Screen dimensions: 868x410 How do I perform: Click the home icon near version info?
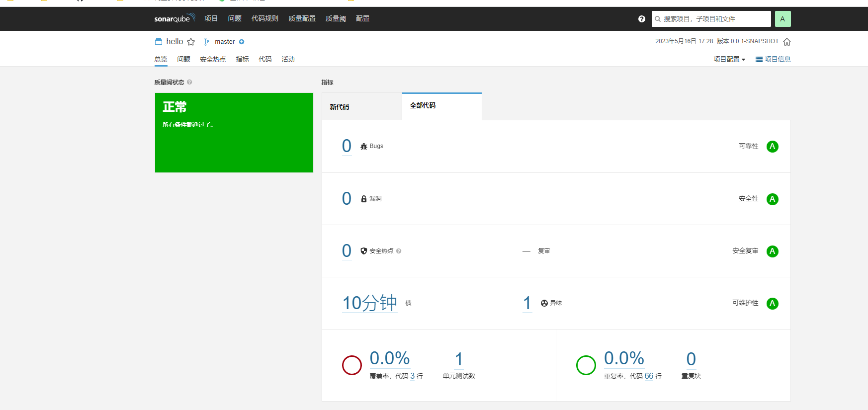[787, 42]
